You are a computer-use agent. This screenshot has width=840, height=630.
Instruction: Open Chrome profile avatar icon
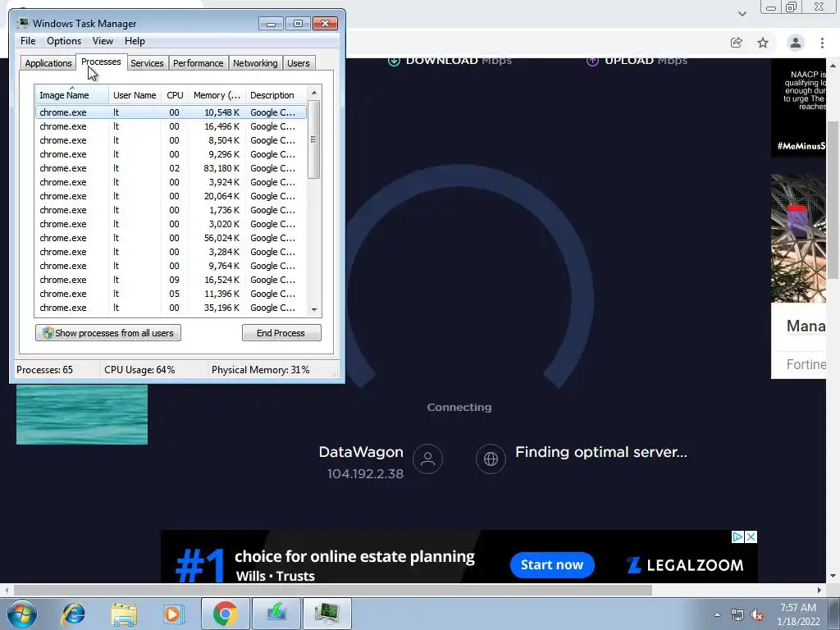pyautogui.click(x=796, y=43)
